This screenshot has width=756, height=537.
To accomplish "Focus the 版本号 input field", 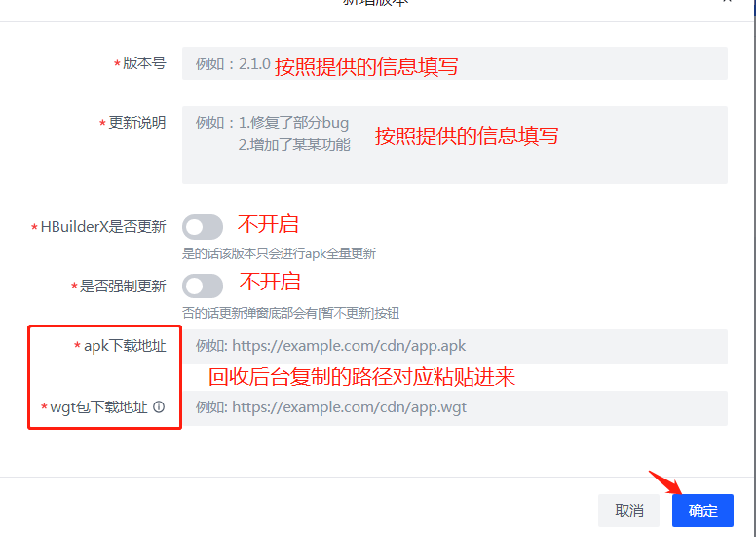I will tap(455, 63).
